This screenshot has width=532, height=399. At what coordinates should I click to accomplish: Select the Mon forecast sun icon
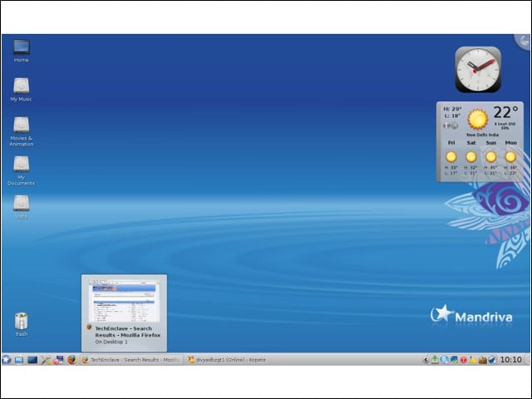coord(510,157)
